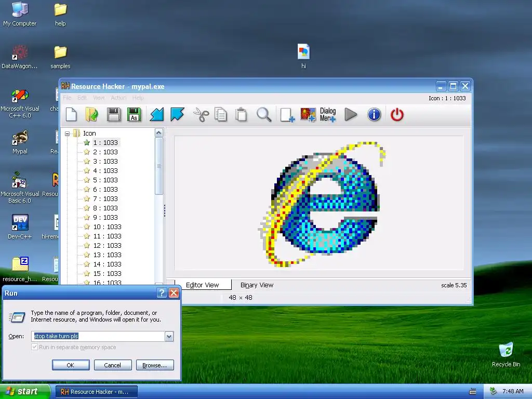Image resolution: width=532 pixels, height=399 pixels.
Task: Select icon resource 2 : 1033
Action: click(x=105, y=152)
